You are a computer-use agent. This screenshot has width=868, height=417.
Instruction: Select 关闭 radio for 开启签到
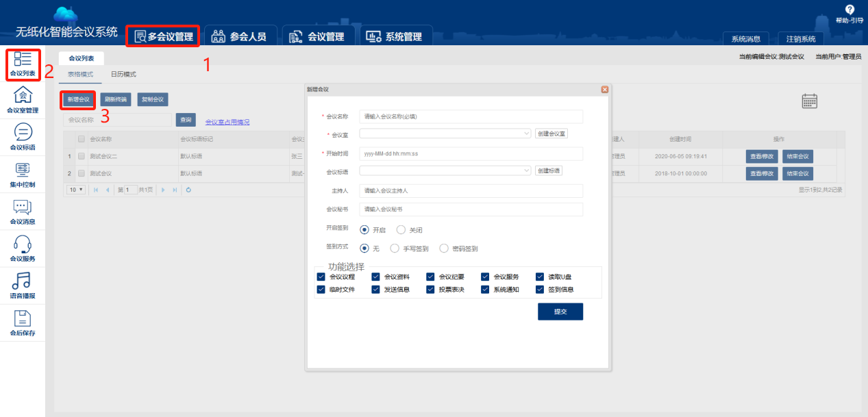coord(401,230)
